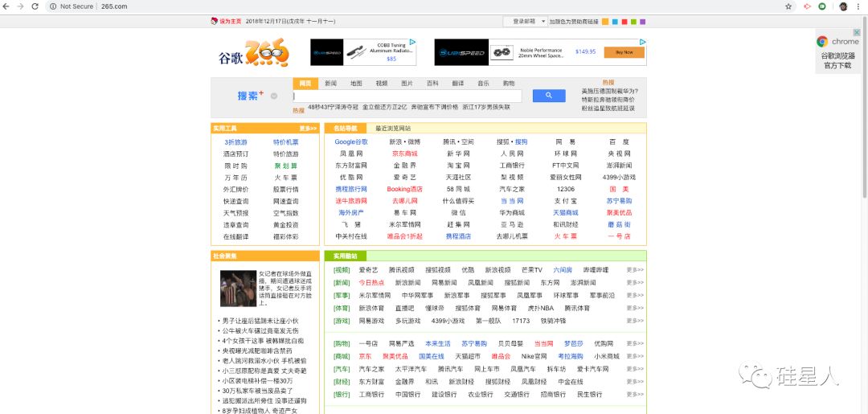Click the Chrome logo in the side ad
Image resolution: width=868 pixels, height=414 pixels.
[822, 42]
